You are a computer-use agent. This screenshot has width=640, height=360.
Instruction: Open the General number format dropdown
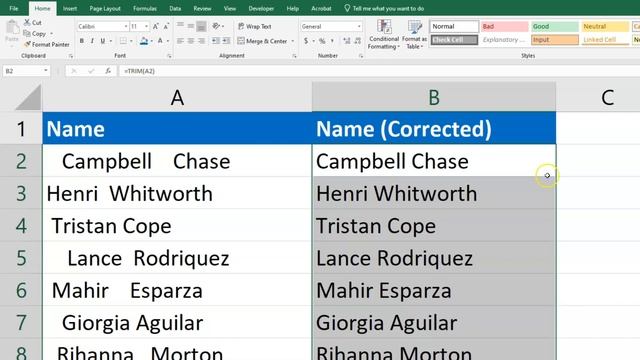pos(359,27)
